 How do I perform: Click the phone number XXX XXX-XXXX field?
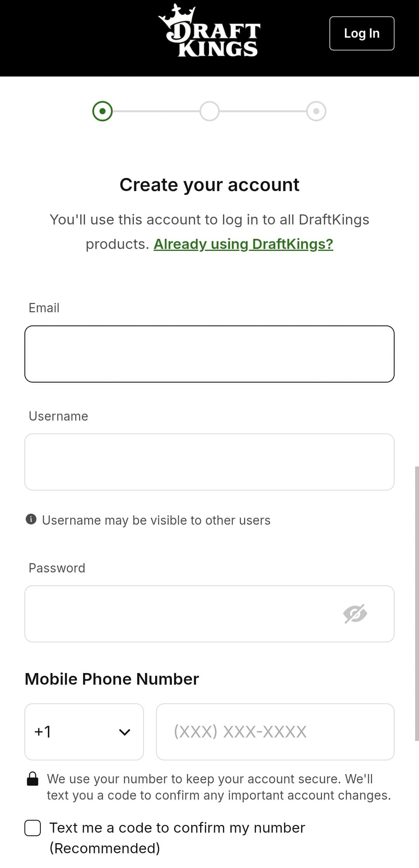pos(275,732)
